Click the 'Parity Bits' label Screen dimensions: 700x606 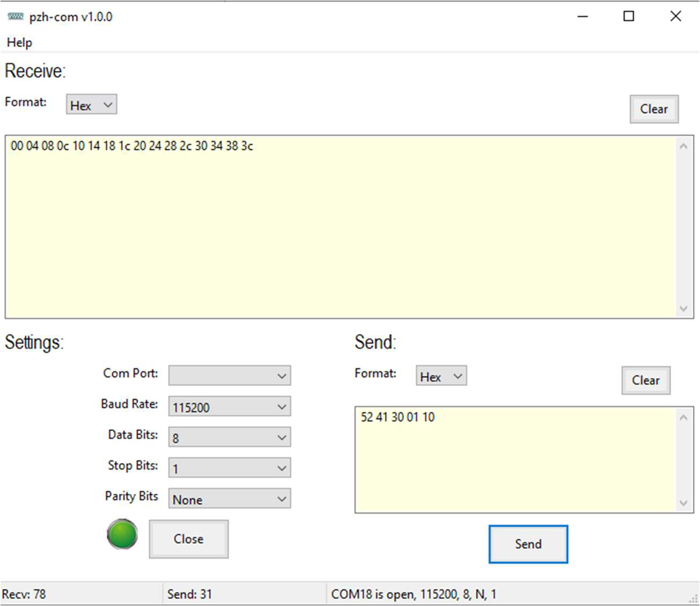click(131, 496)
